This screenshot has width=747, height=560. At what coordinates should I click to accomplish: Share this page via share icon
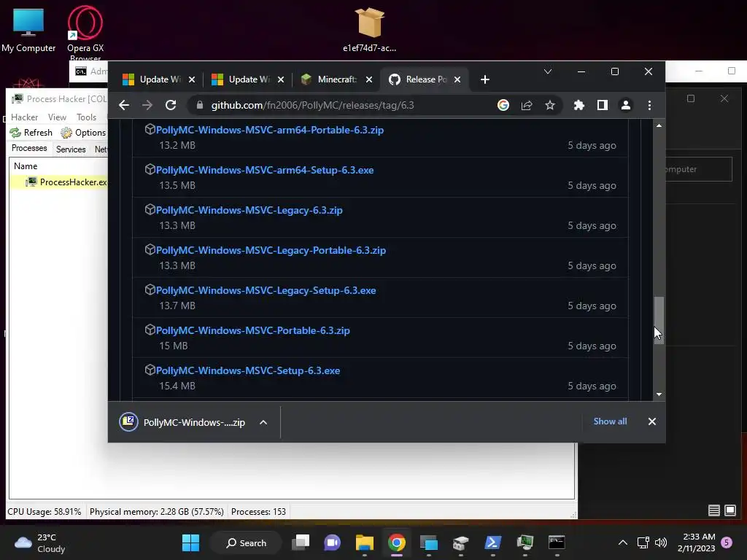527,105
